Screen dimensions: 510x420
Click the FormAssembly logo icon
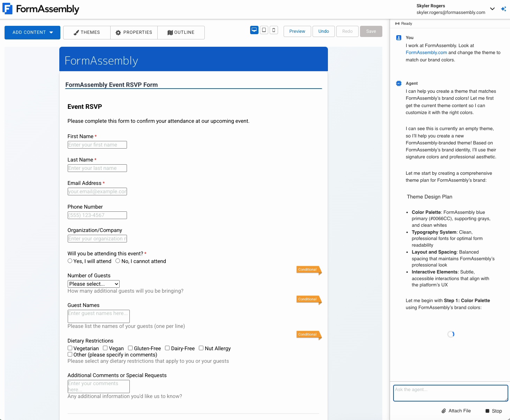pyautogui.click(x=7, y=9)
